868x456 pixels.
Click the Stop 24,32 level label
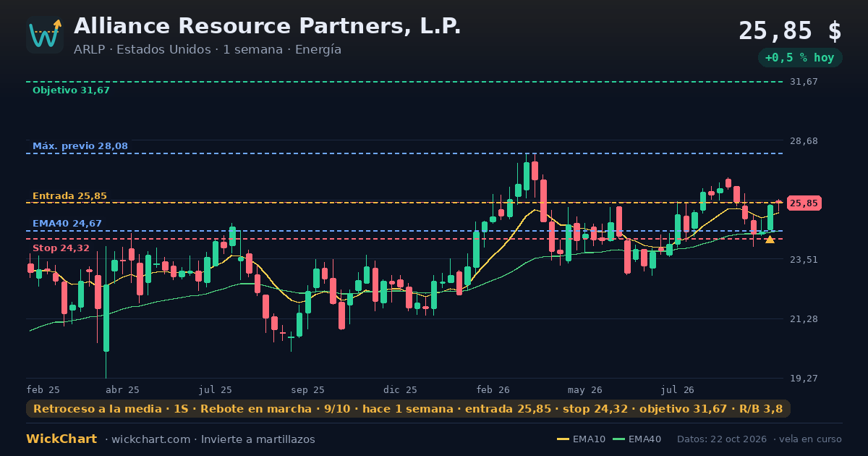(61, 248)
